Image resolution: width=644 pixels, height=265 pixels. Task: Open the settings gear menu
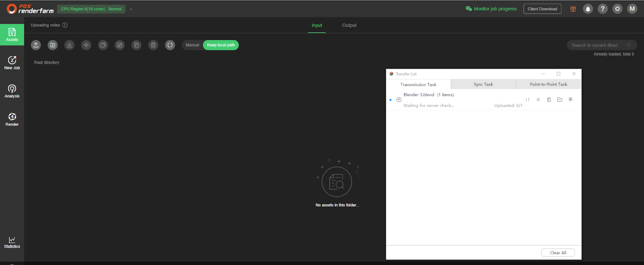(617, 9)
